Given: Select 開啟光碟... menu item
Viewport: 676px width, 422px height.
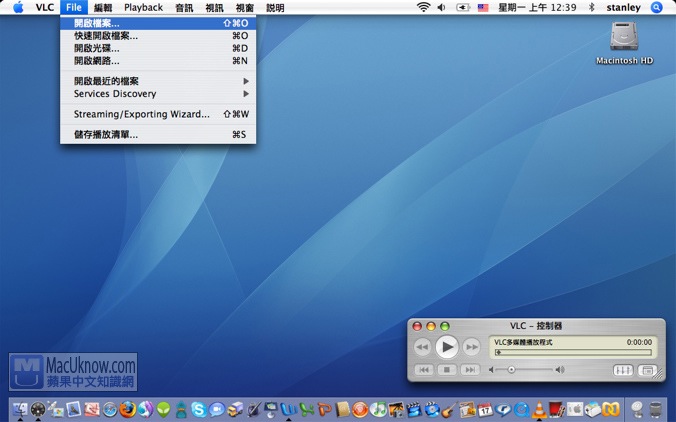Looking at the screenshot, I should click(158, 48).
